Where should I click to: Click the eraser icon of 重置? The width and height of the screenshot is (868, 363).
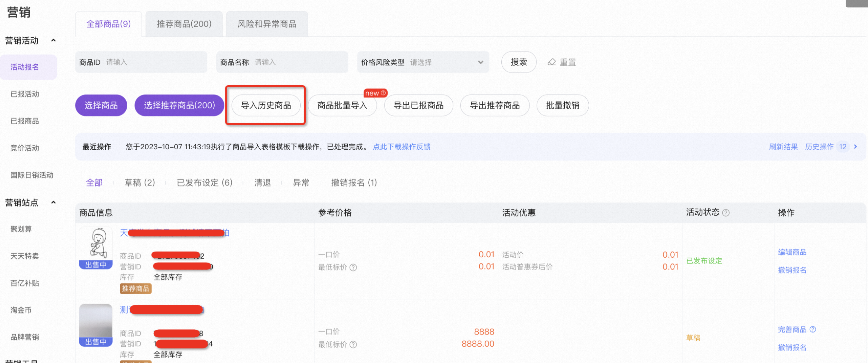pos(551,62)
